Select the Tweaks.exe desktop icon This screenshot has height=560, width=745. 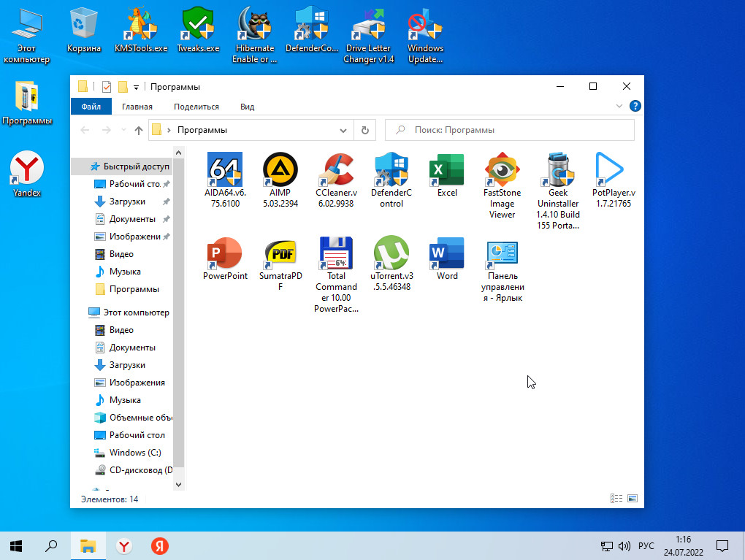[198, 24]
